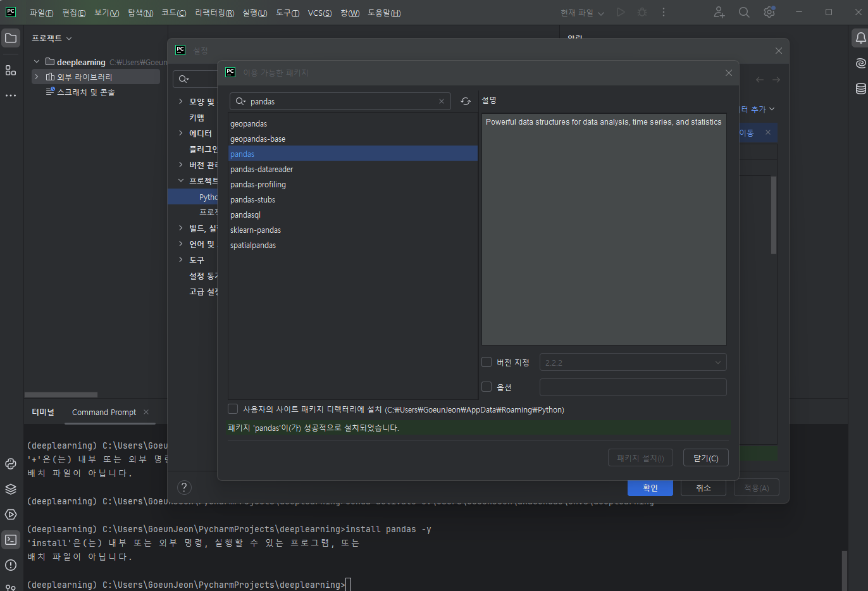This screenshot has width=868, height=591.
Task: Open the Database tool window icon
Action: [860, 89]
